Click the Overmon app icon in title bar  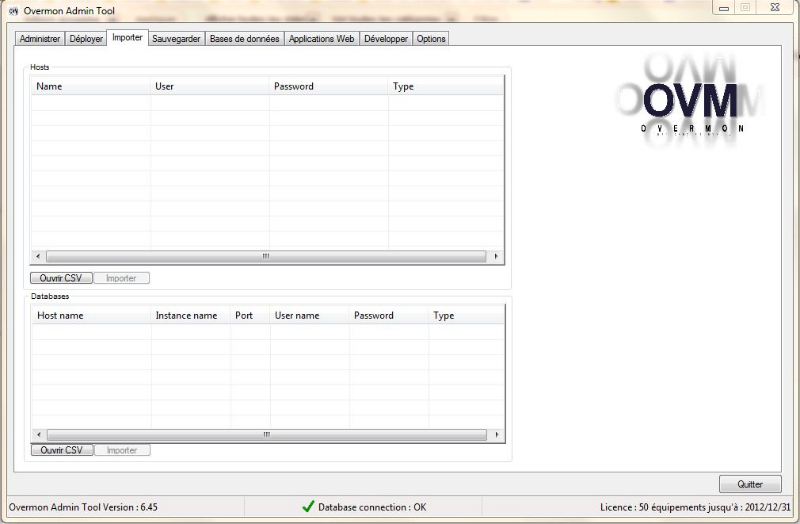13,11
